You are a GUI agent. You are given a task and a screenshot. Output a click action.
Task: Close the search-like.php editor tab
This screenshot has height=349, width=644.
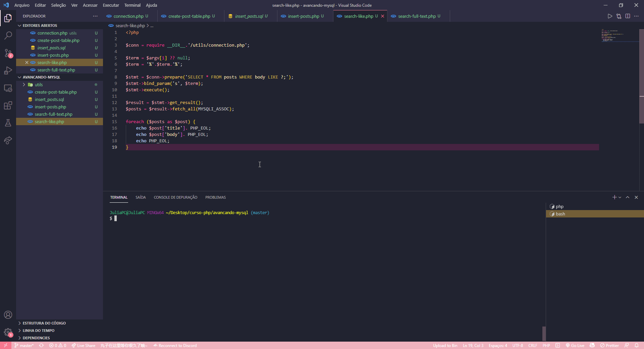382,16
